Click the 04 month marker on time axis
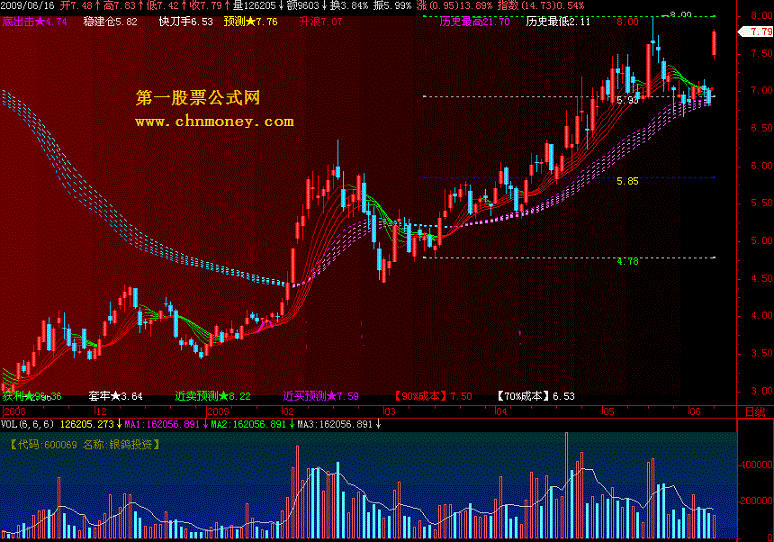The image size is (774, 542). [x=501, y=412]
